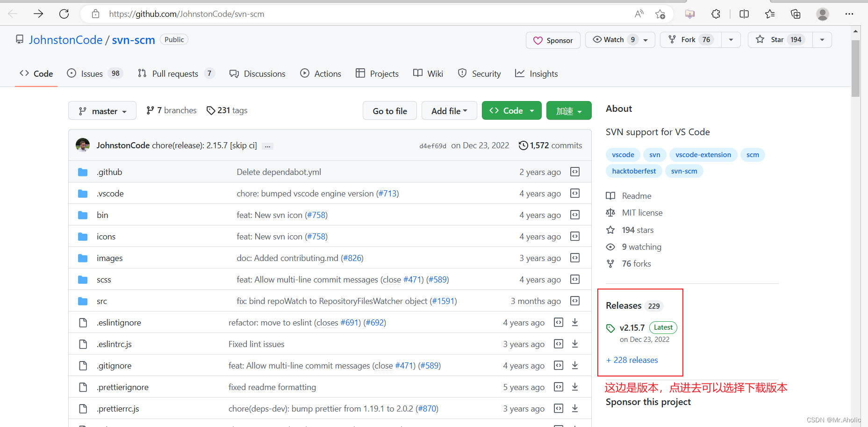Open Issues tab

[x=95, y=73]
